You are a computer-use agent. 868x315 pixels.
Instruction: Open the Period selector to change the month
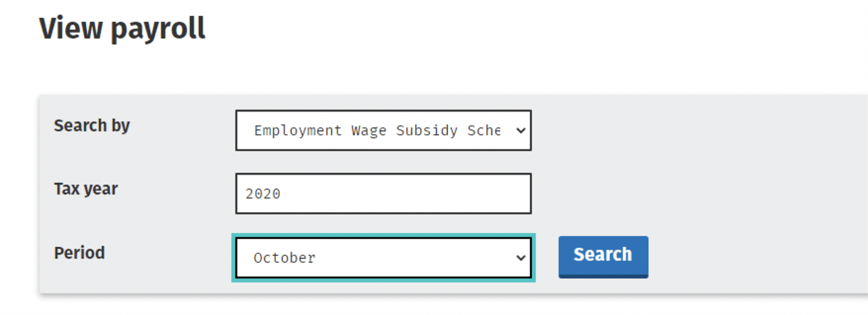[x=384, y=257]
